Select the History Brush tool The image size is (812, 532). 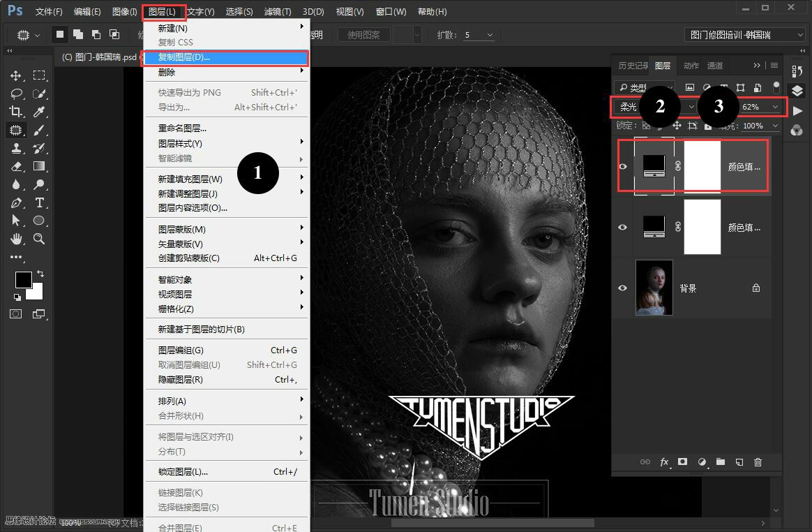pos(39,148)
